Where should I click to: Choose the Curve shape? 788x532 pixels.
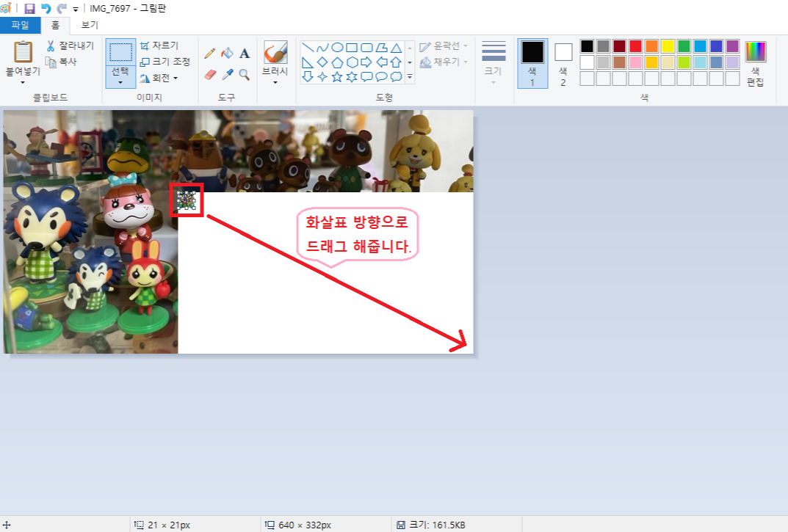tap(322, 48)
